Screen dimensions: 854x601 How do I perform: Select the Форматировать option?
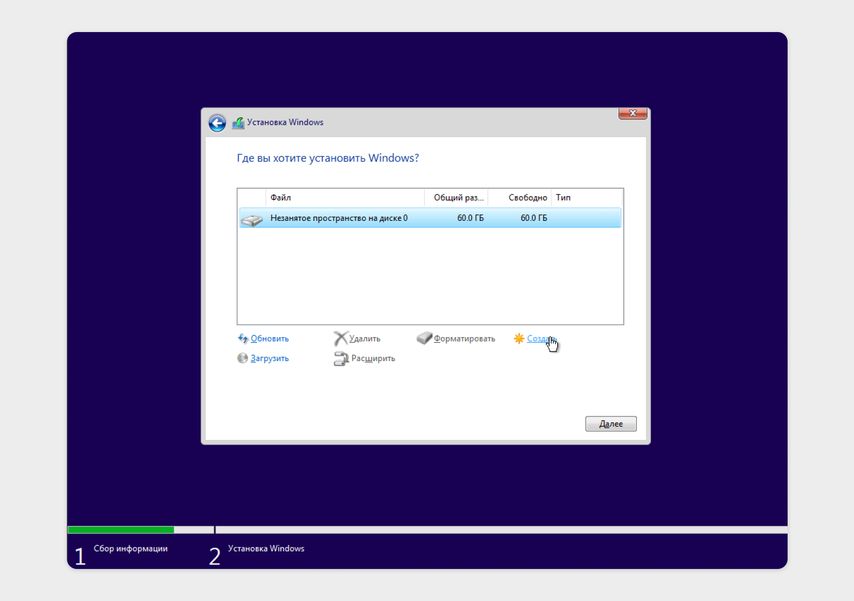pyautogui.click(x=464, y=338)
